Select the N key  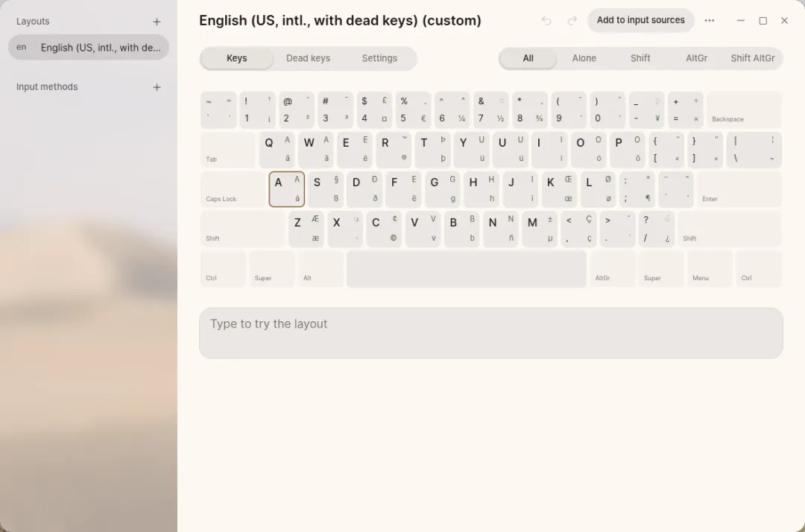[501, 229]
